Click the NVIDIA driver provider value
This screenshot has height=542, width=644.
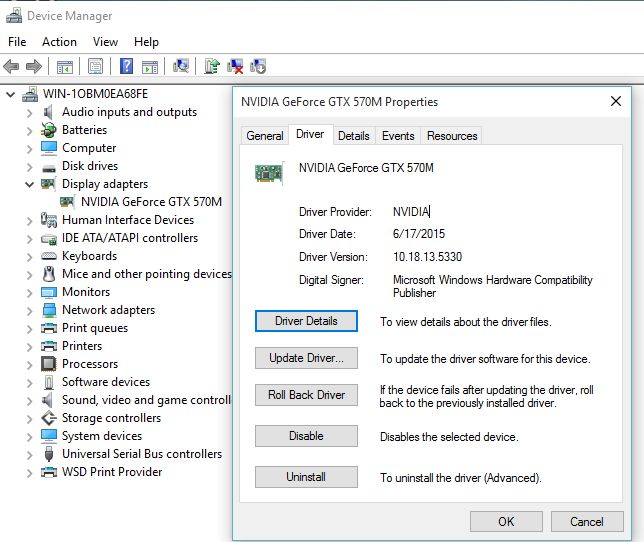411,212
